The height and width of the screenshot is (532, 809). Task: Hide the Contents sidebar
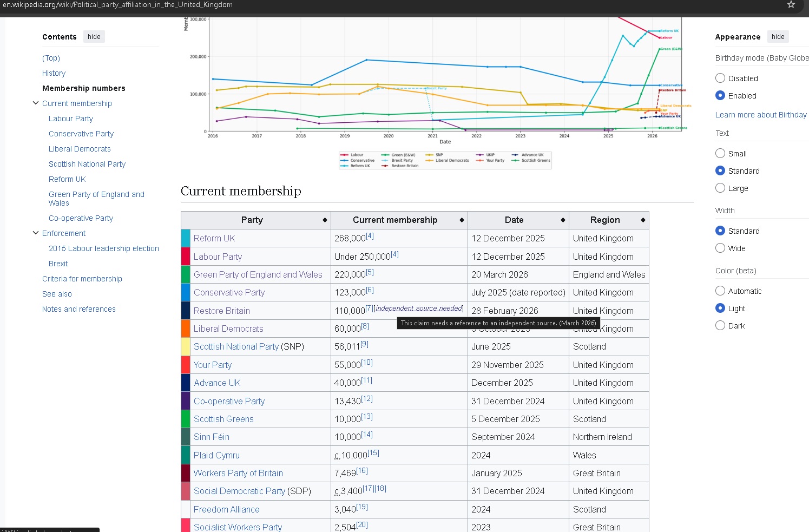[94, 37]
